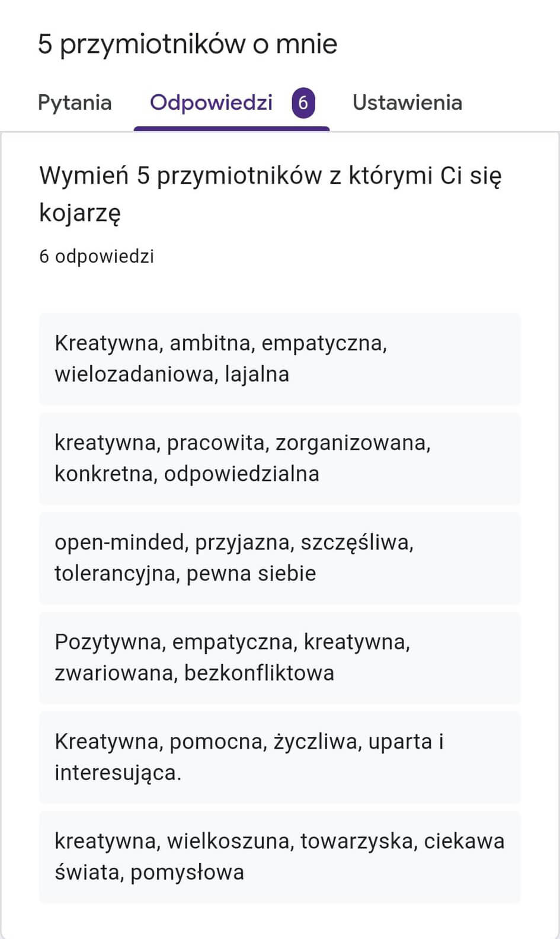Switch to the Pytania tab
The image size is (560, 939).
[x=75, y=103]
